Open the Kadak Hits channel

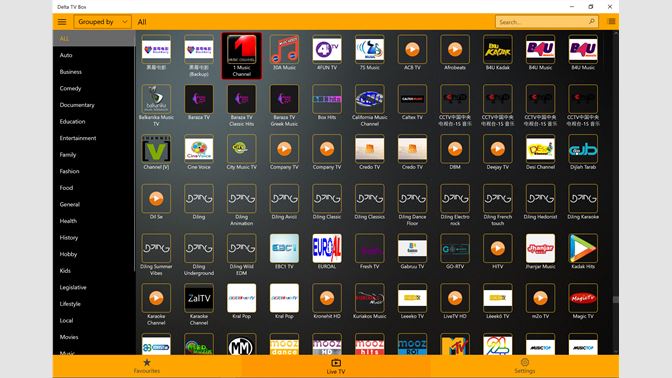coord(583,252)
